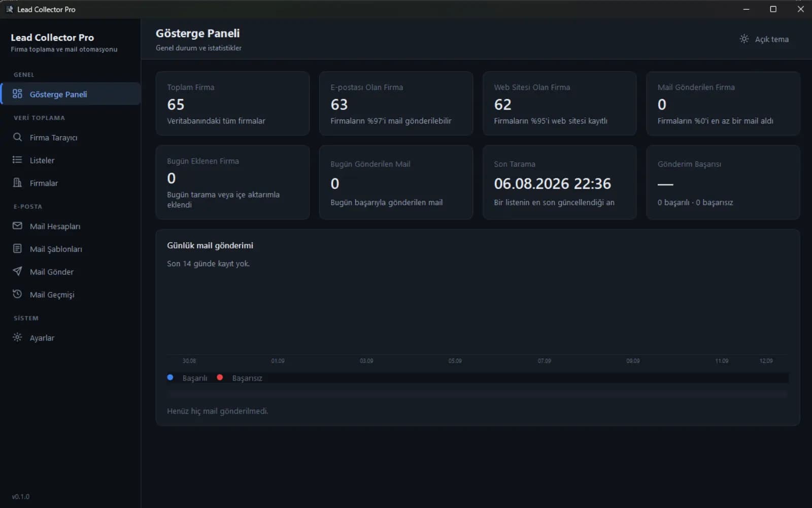This screenshot has height=508, width=812.
Task: Click the Günlük mail gönderimi chart heading
Action: pyautogui.click(x=210, y=245)
